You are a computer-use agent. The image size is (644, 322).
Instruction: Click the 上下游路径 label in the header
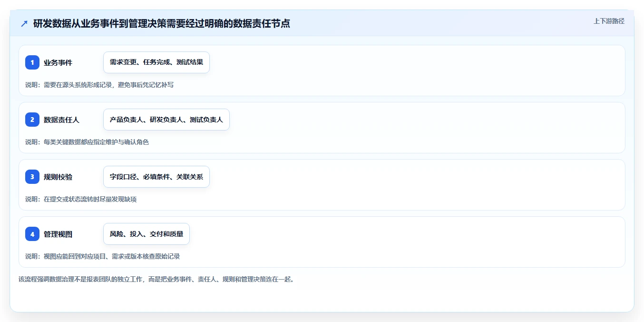point(609,21)
